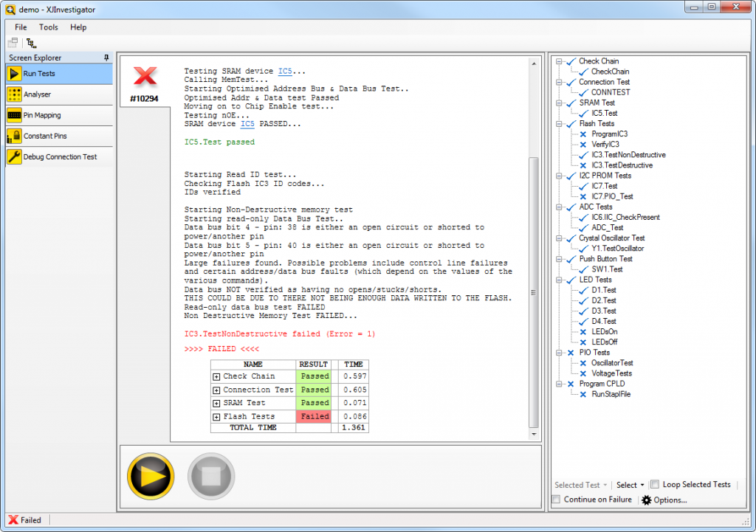
Task: Enable Continue on Failure
Action: click(x=556, y=500)
